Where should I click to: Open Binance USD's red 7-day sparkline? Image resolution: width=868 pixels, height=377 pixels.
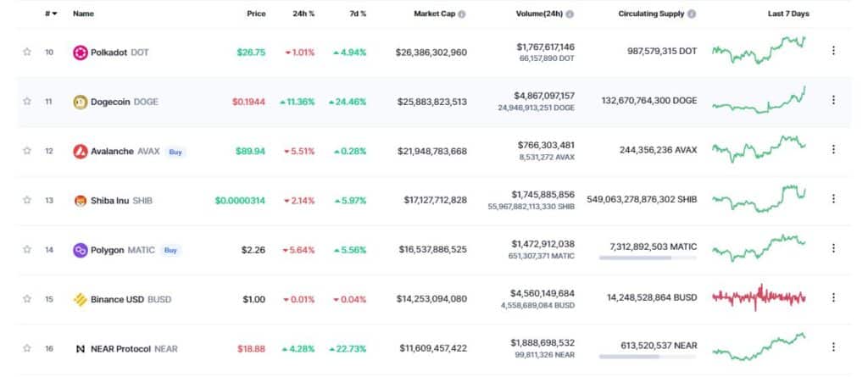(x=759, y=297)
